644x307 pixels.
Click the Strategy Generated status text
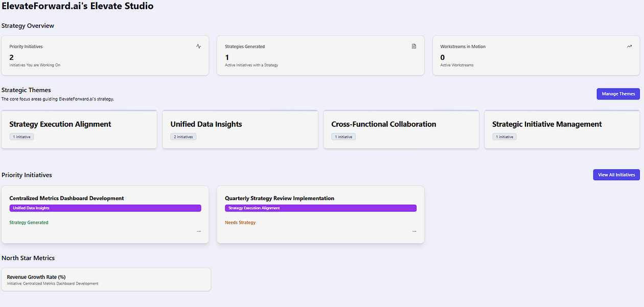pyautogui.click(x=29, y=223)
